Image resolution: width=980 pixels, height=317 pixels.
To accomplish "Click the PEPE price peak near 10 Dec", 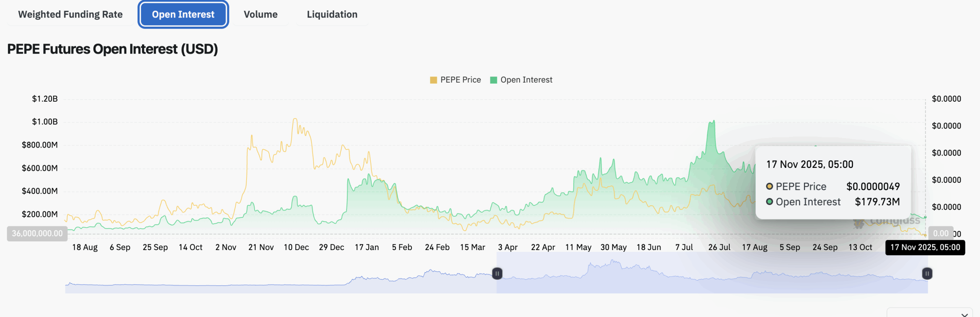I will 295,119.
